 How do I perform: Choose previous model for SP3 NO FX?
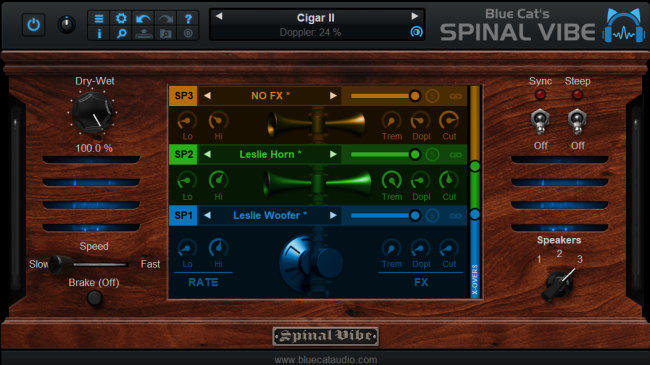point(207,96)
